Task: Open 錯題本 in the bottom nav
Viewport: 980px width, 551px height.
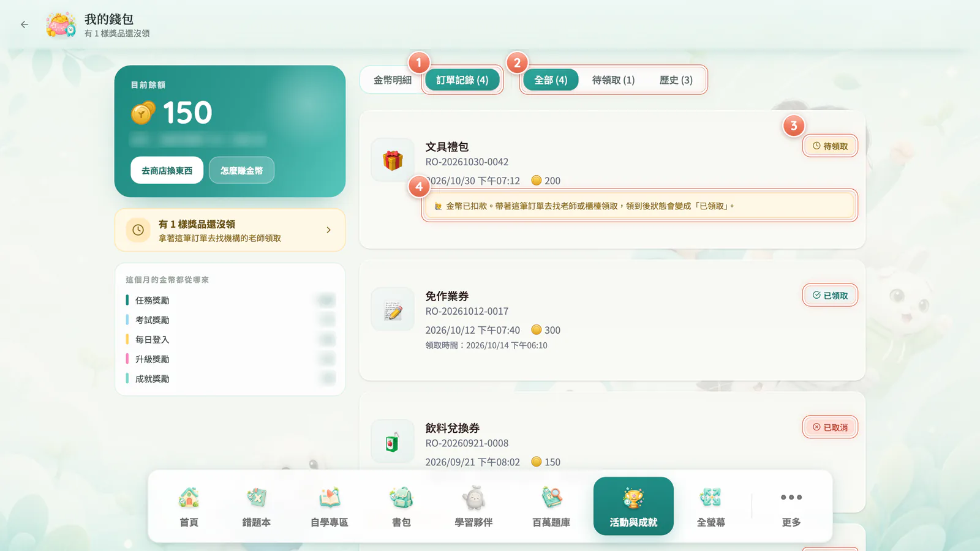Action: coord(256,506)
